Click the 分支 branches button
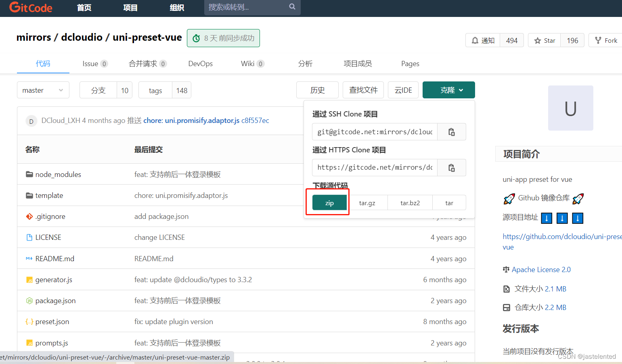 98,90
